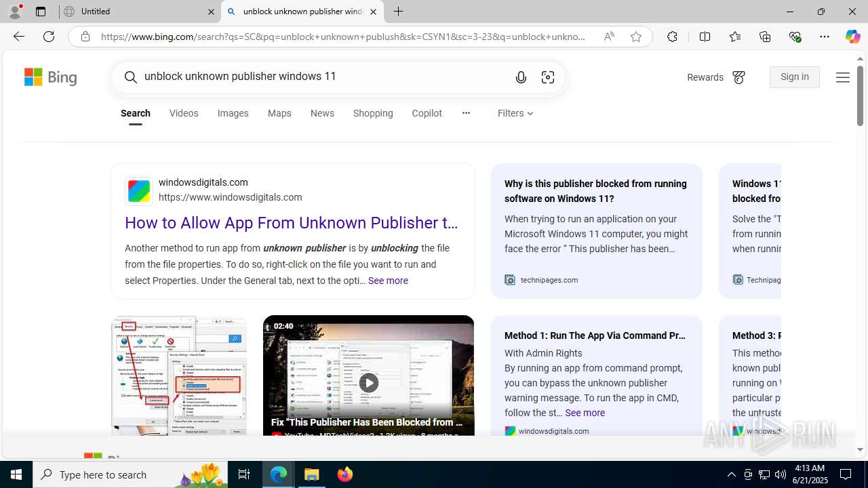Open the Favorites list icon
Viewport: 868px width, 488px height.
(735, 37)
